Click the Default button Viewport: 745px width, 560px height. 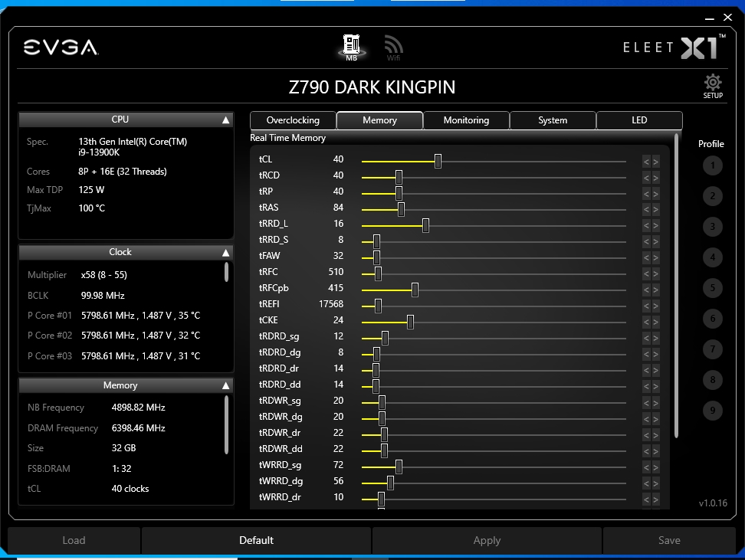click(x=256, y=540)
